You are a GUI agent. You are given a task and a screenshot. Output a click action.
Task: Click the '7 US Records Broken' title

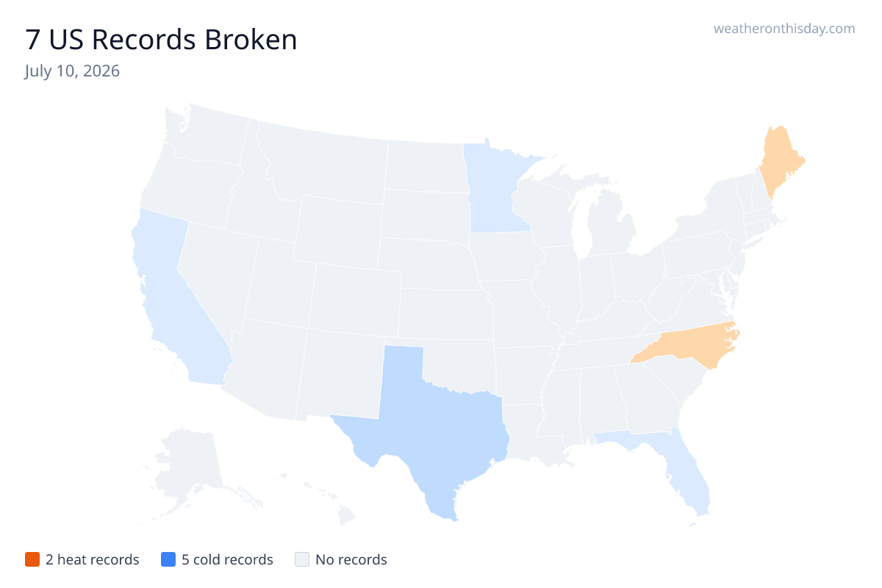(161, 40)
